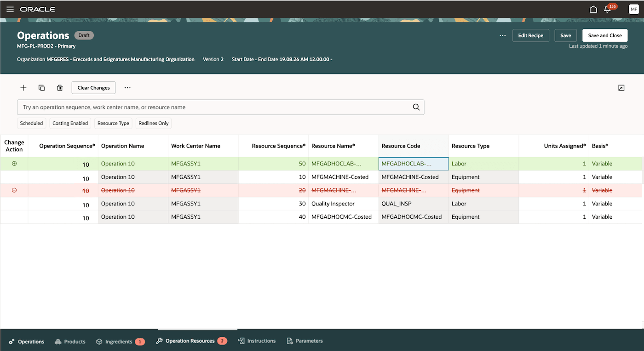Switch to the Operations bottom tab

27,341
